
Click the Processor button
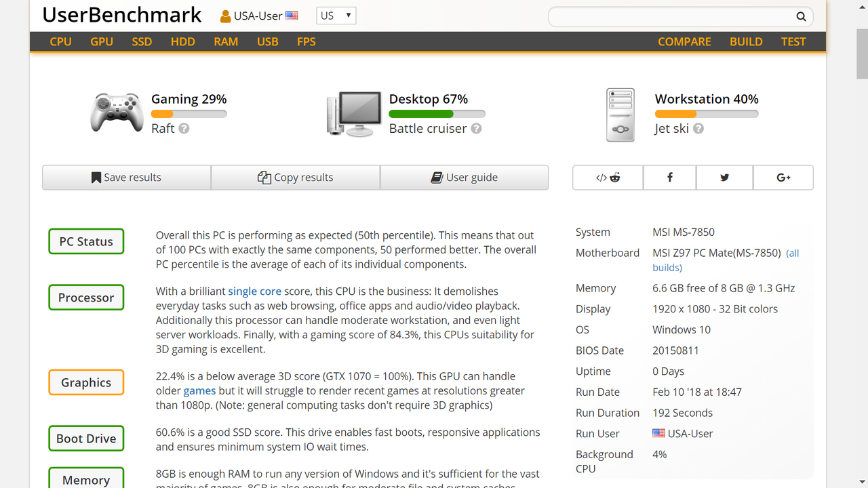pos(86,298)
